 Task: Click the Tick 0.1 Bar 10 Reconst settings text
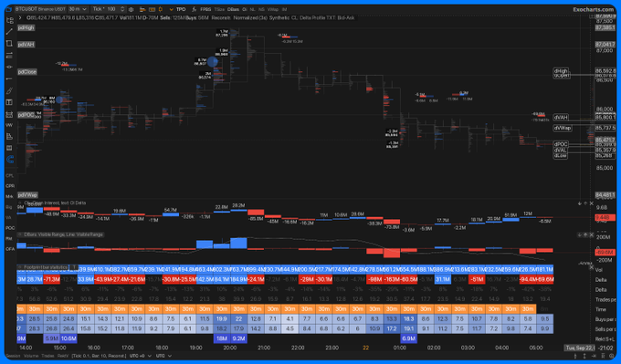99,356
